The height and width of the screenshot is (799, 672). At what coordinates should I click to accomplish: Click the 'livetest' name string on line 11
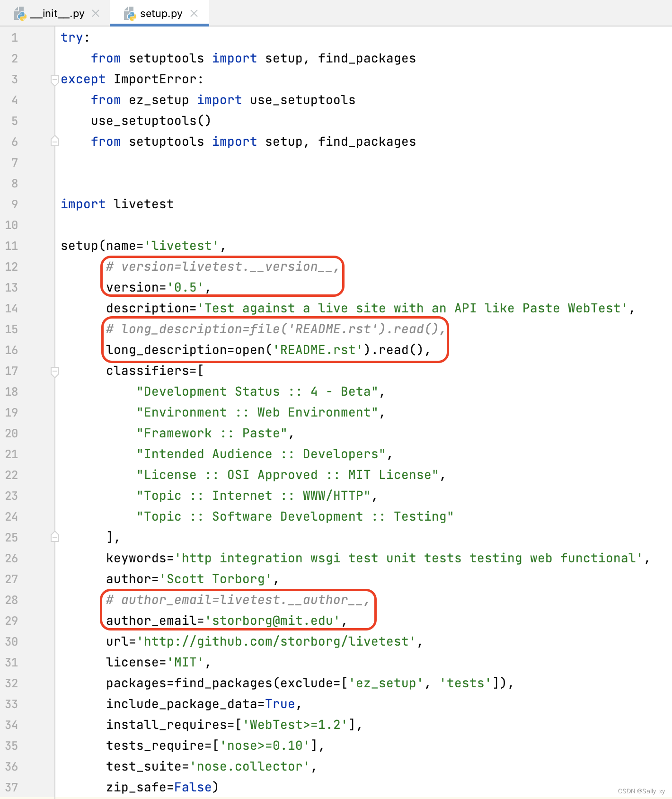[182, 246]
